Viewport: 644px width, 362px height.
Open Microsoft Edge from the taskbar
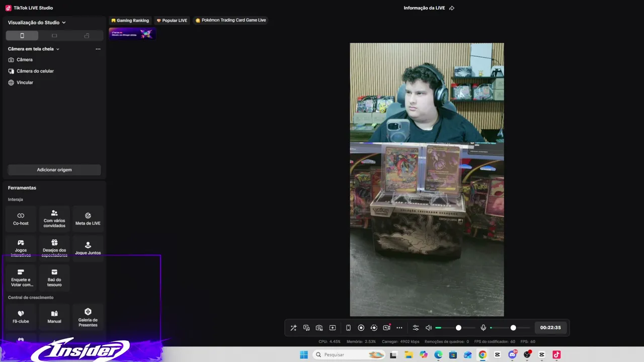pyautogui.click(x=438, y=355)
